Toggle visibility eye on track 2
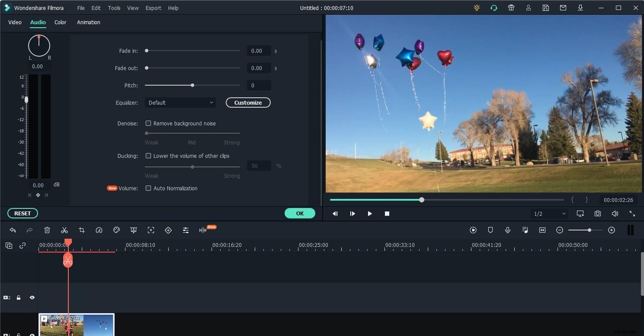The image size is (644, 336). point(32,298)
